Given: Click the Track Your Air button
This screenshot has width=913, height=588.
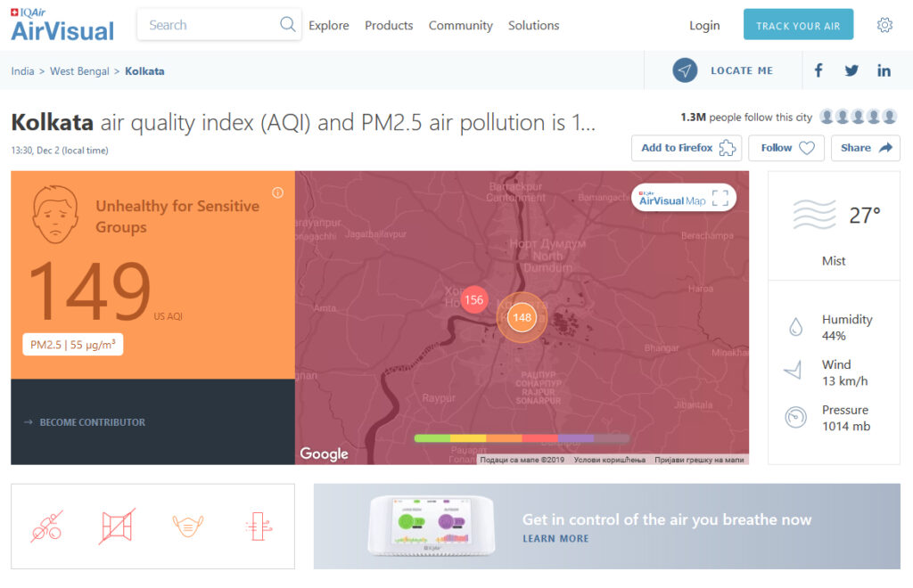Looking at the screenshot, I should pos(798,25).
